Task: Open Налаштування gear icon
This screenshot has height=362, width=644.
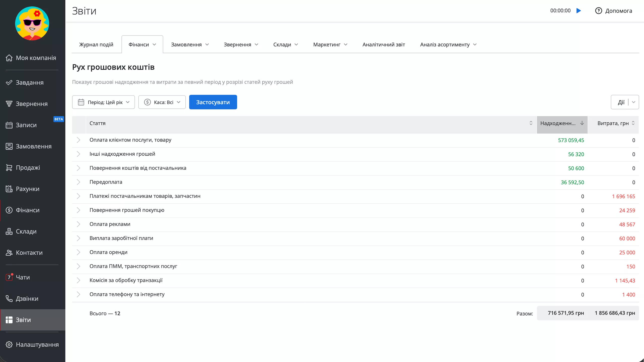Action: (x=9, y=344)
